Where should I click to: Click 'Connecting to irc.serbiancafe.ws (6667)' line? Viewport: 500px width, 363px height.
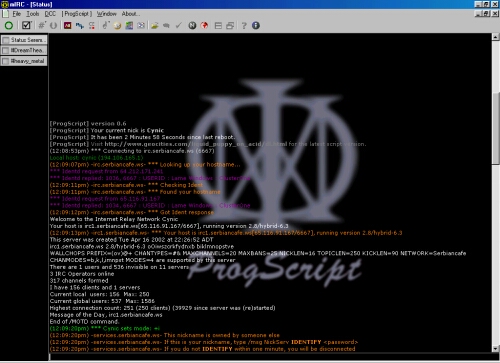click(x=132, y=151)
